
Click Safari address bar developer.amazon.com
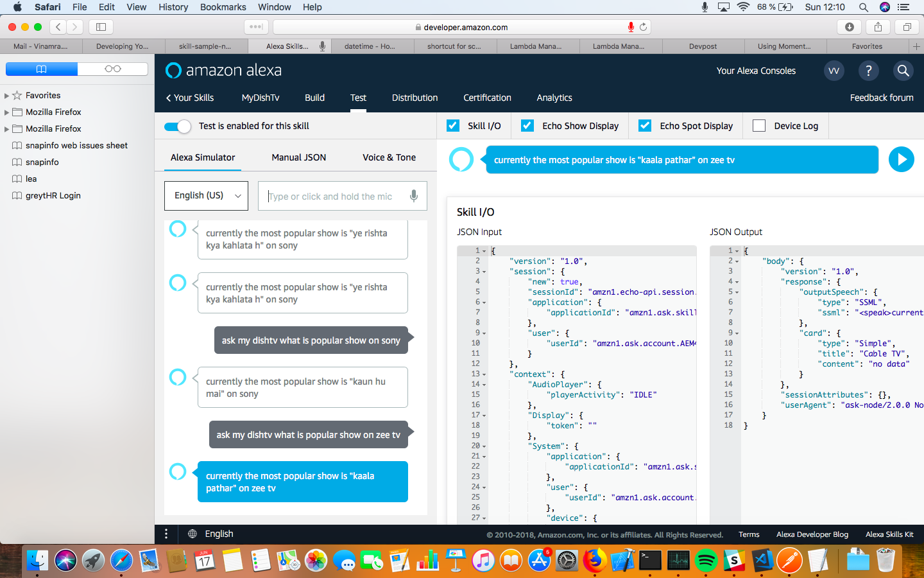pyautogui.click(x=461, y=27)
